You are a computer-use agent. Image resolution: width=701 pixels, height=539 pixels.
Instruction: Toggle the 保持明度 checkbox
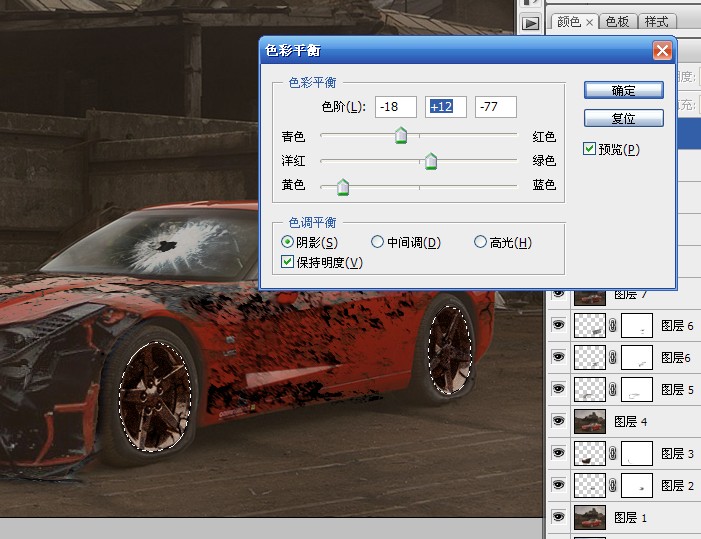click(x=289, y=262)
